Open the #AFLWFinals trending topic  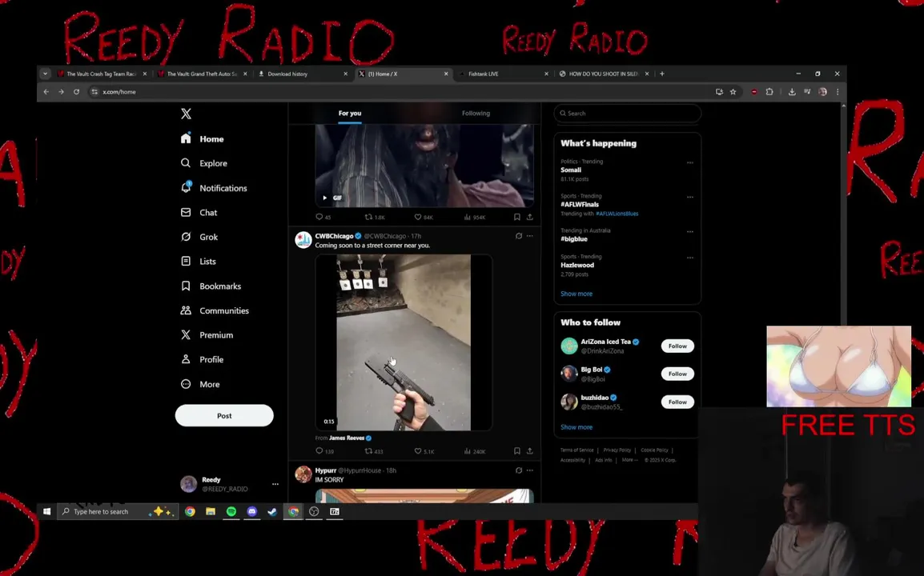580,204
